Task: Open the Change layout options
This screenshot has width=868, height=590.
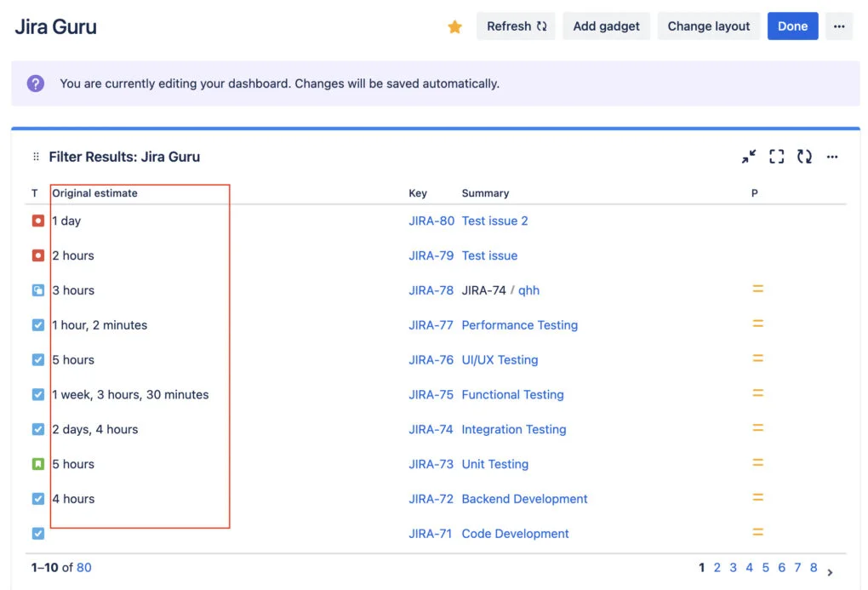Action: pos(709,26)
